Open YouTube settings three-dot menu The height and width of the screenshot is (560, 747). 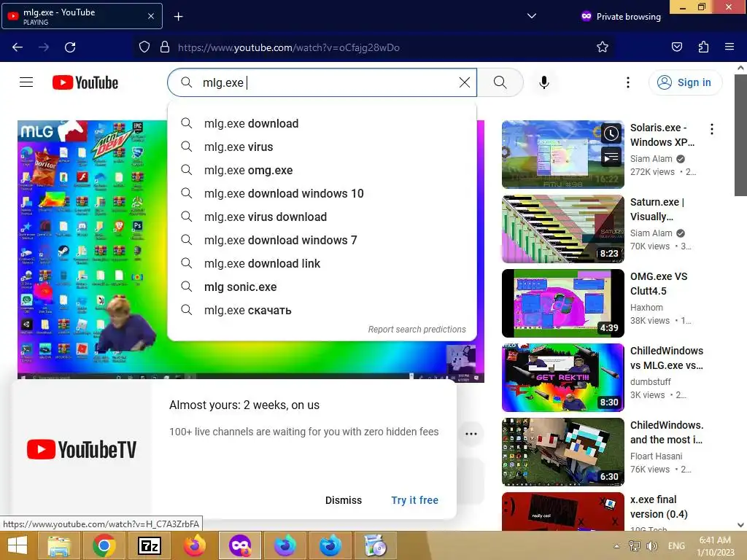[x=628, y=82]
